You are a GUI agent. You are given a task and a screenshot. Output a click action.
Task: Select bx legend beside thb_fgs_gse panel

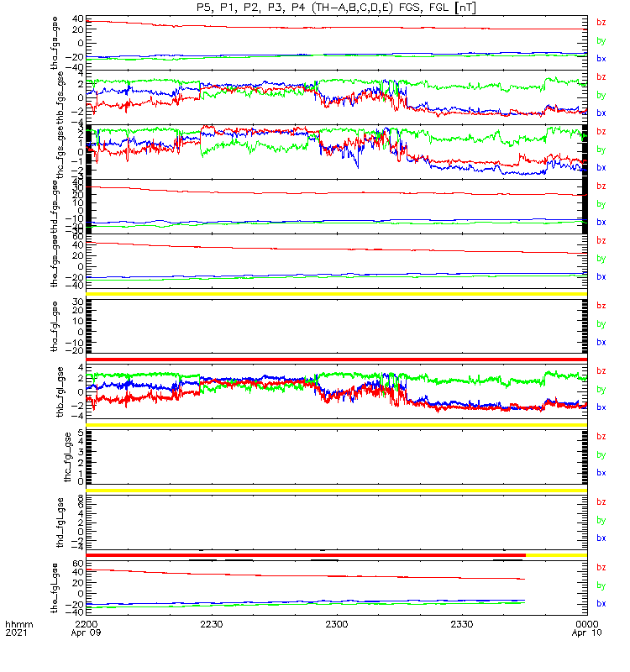point(601,113)
